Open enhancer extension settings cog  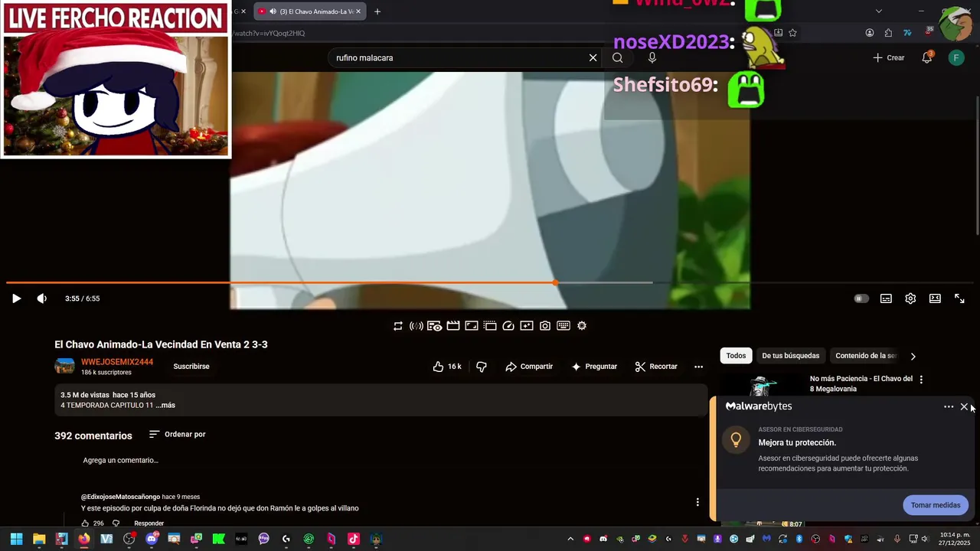[582, 326]
